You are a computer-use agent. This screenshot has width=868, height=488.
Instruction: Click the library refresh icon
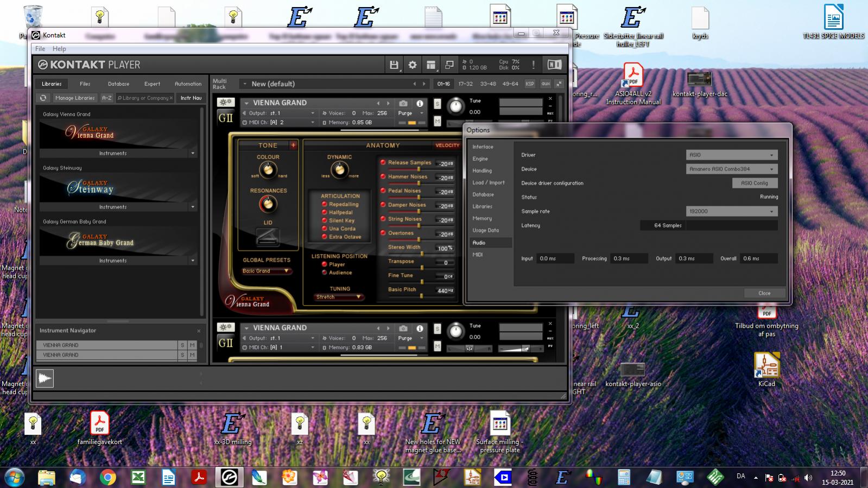pos(43,98)
